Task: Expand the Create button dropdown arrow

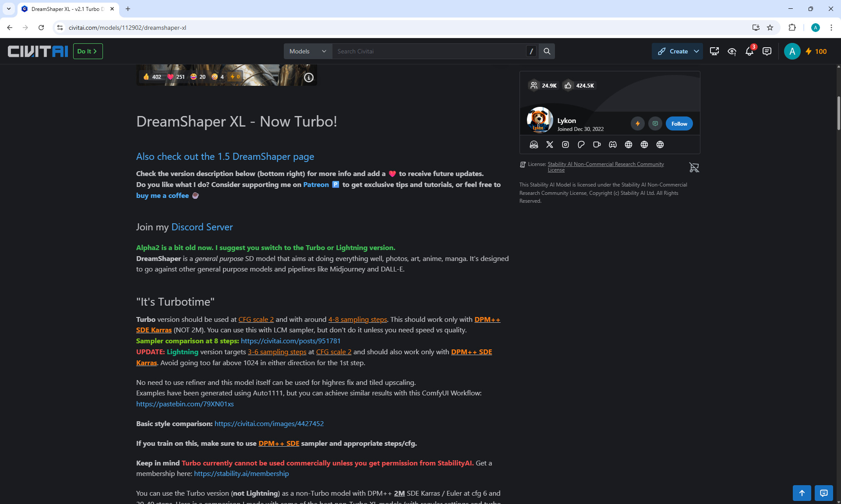Action: 696,52
